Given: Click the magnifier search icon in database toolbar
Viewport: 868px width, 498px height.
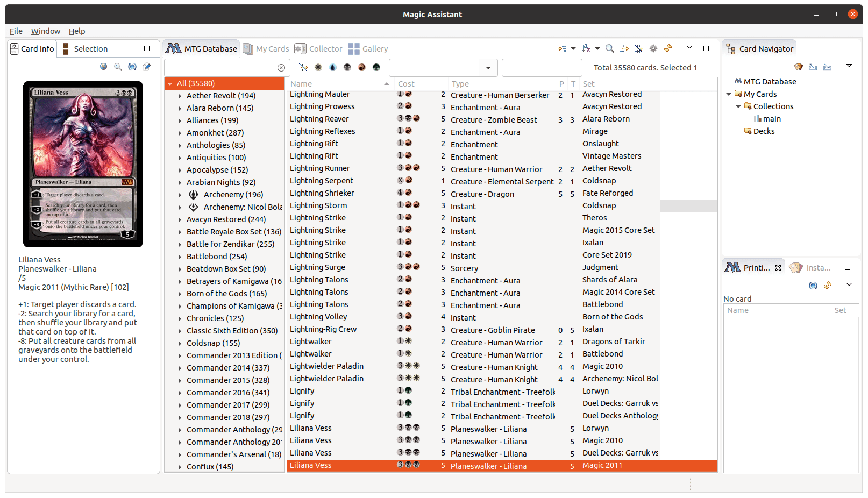Looking at the screenshot, I should [x=610, y=48].
